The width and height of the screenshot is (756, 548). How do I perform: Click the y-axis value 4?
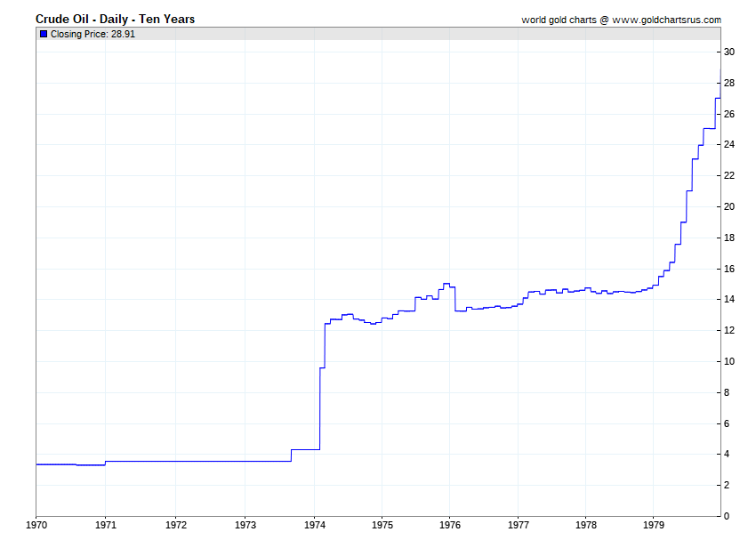(x=727, y=455)
